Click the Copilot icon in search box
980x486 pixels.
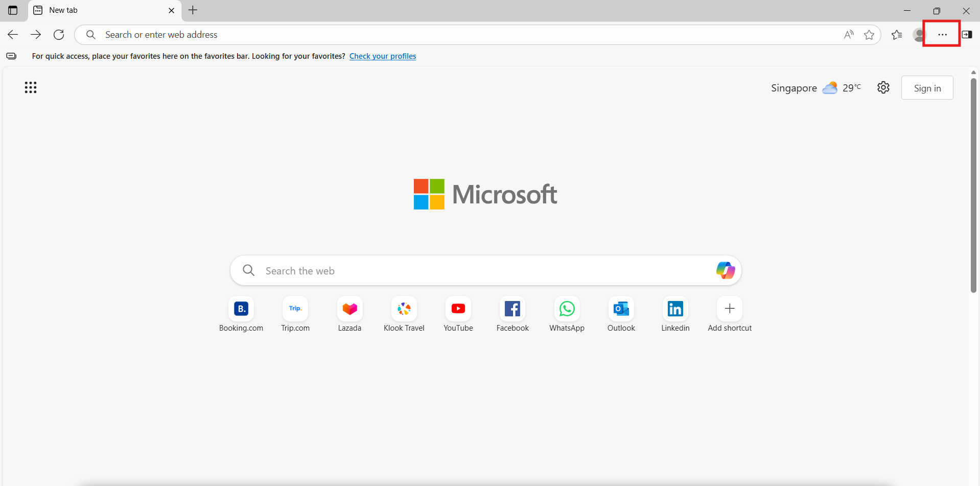[x=725, y=270]
